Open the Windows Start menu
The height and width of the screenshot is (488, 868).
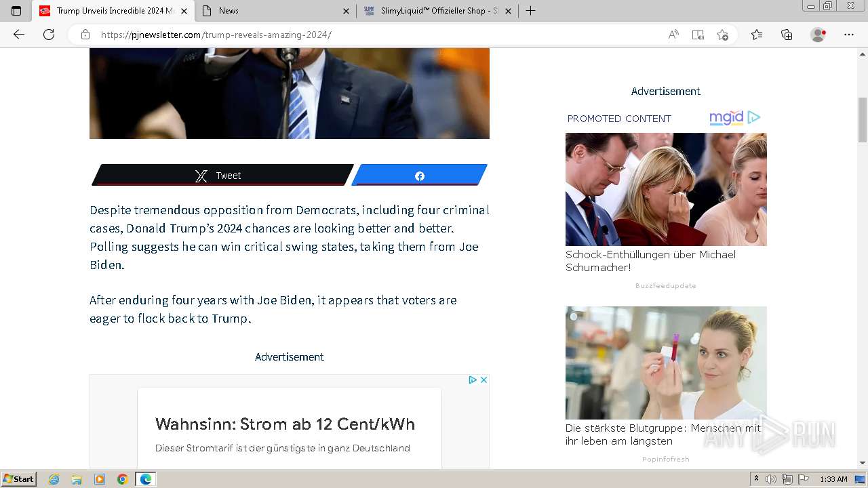pos(19,479)
